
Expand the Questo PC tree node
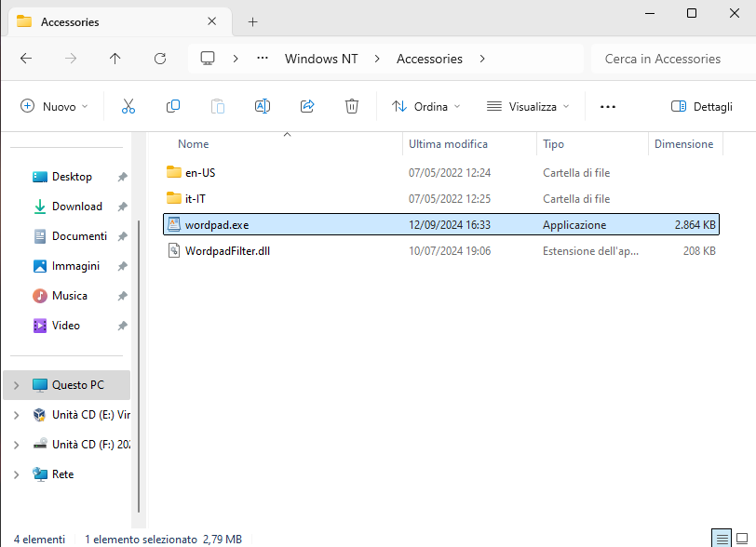click(17, 385)
